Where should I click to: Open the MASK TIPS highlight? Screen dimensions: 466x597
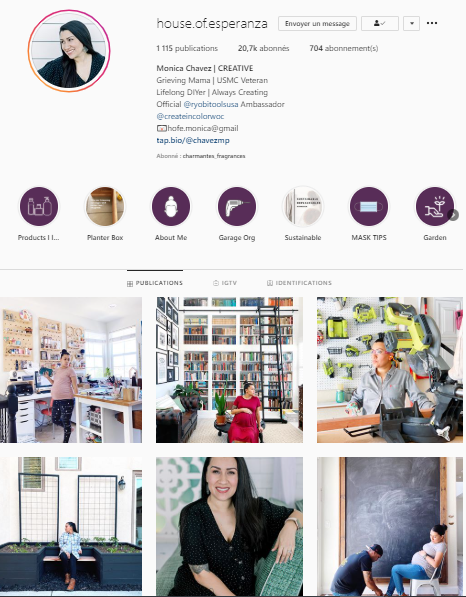point(369,207)
